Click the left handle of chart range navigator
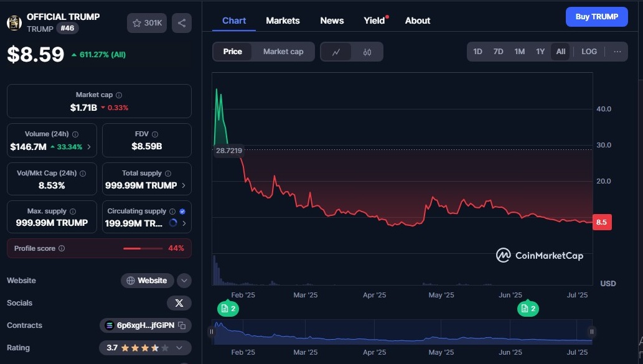 point(212,332)
